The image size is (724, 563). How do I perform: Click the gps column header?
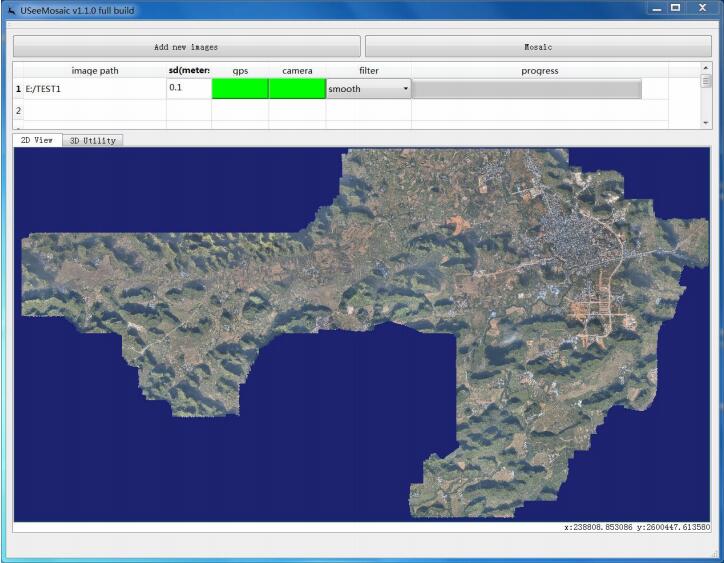(240, 71)
